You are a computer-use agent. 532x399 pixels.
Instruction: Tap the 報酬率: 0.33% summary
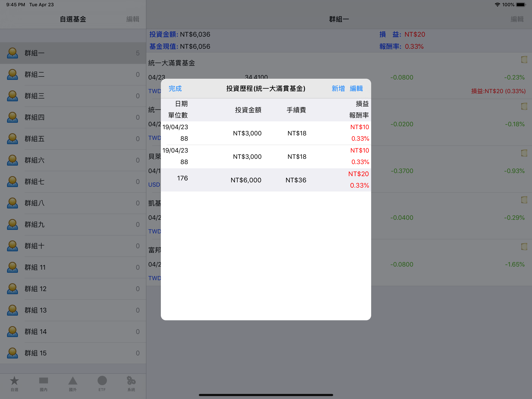click(401, 46)
